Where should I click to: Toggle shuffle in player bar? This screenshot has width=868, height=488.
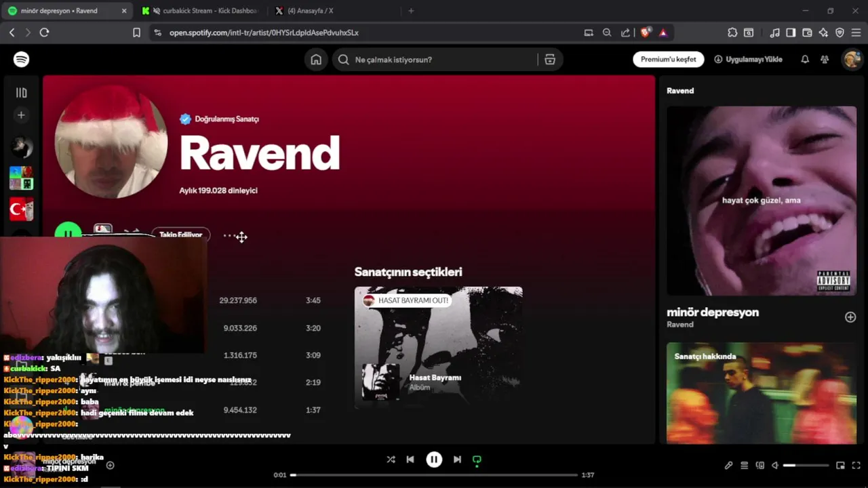pos(391,460)
